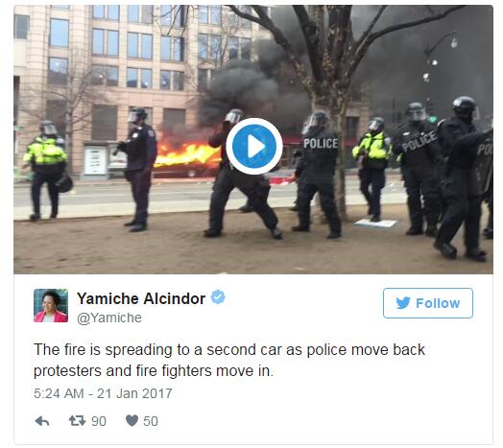
Task: Open the @Yamiche handle link
Action: (x=109, y=318)
